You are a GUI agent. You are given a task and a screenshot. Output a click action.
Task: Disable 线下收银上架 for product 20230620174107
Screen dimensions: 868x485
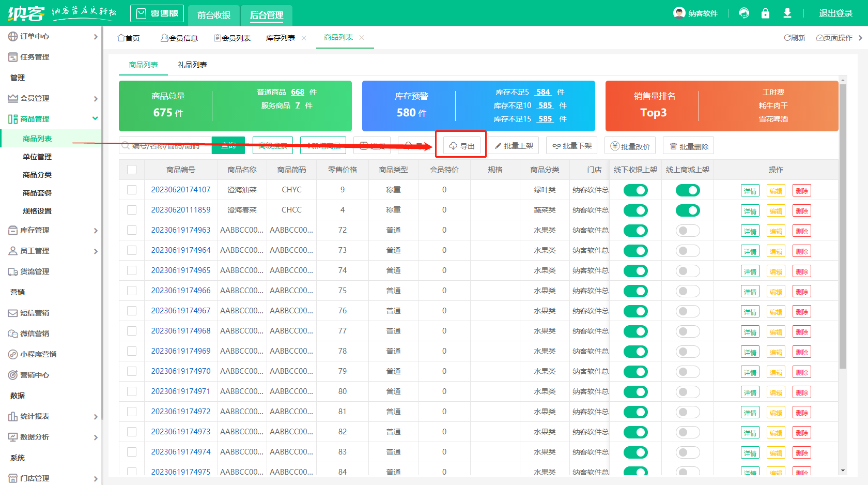(x=635, y=190)
